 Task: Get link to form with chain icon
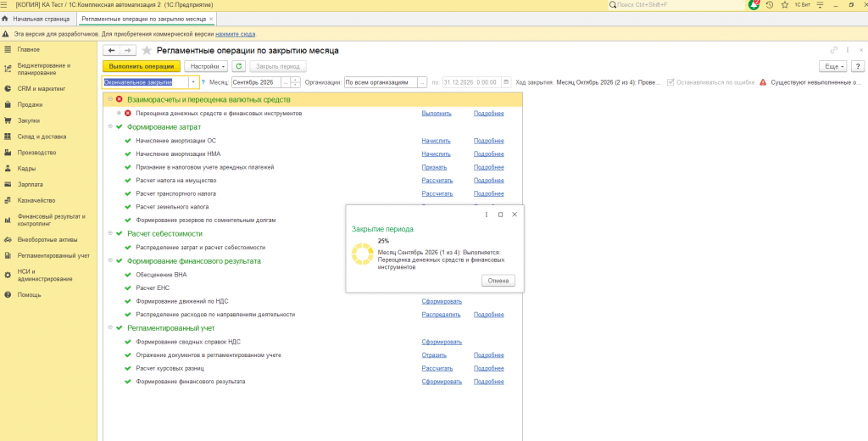point(834,50)
